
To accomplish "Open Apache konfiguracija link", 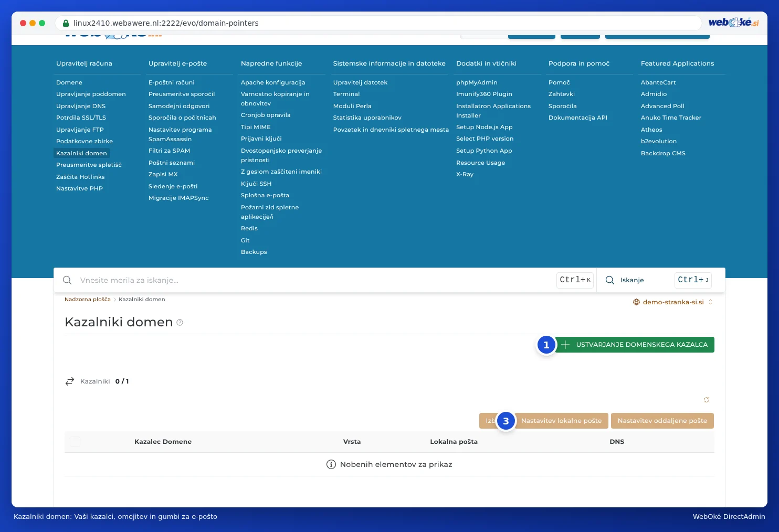I will (x=273, y=82).
